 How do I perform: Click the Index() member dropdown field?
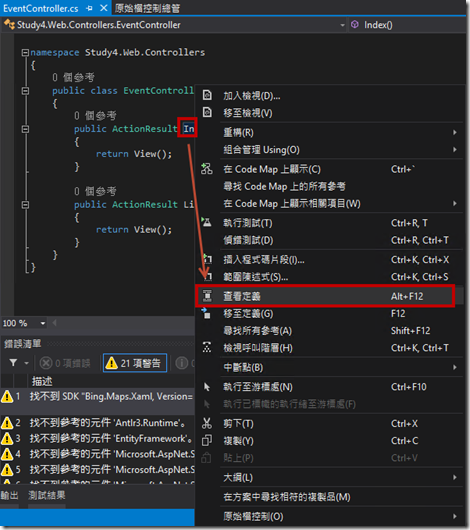(x=407, y=25)
